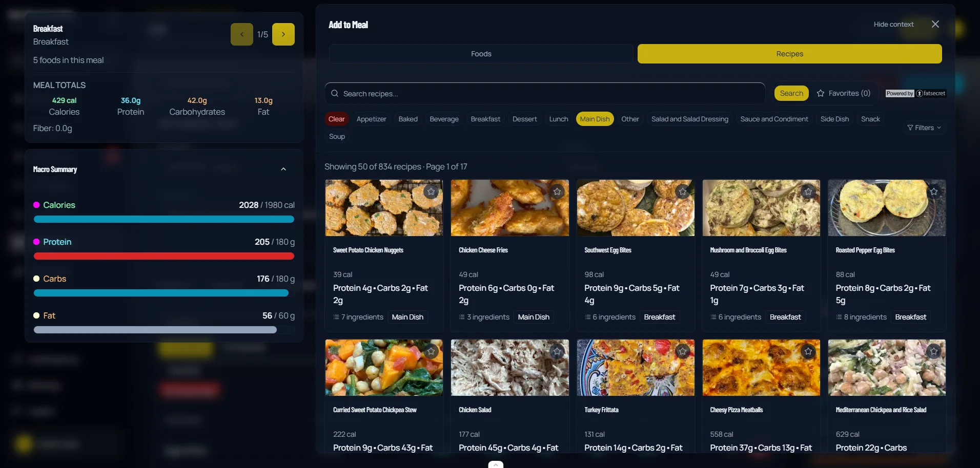
Task: Open Chicken Salad recipe image
Action: [x=510, y=368]
